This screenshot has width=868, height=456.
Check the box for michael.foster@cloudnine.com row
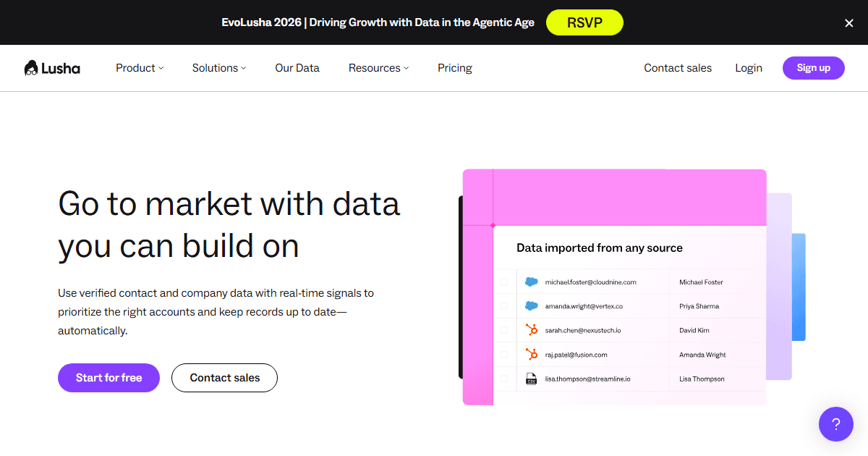[504, 282]
